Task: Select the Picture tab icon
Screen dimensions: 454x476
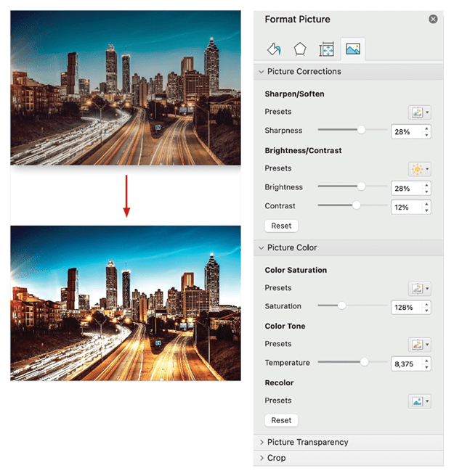Action: coord(353,49)
